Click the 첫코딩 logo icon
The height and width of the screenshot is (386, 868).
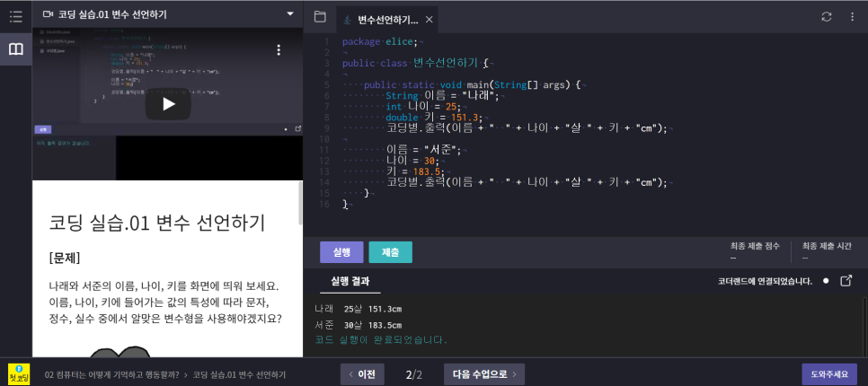pyautogui.click(x=19, y=374)
